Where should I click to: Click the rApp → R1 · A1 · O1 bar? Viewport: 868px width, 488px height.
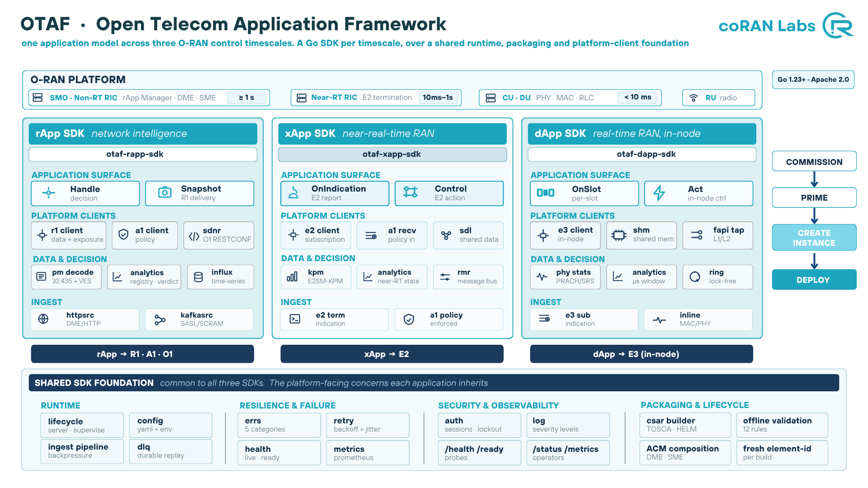(142, 354)
